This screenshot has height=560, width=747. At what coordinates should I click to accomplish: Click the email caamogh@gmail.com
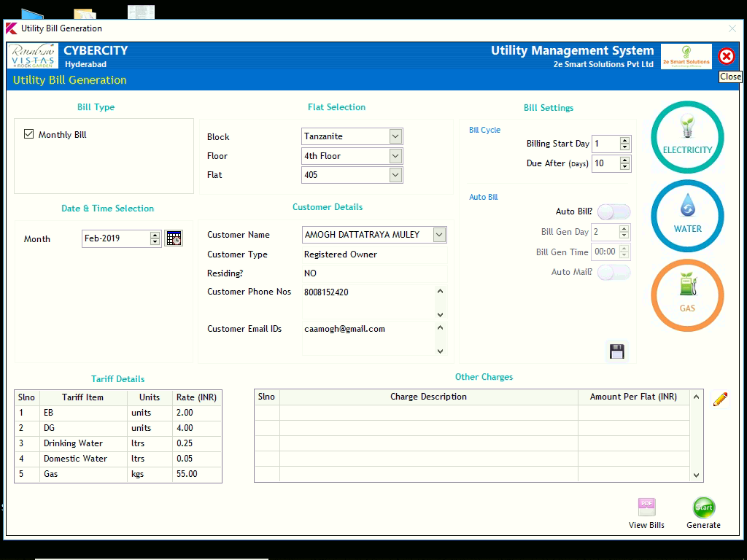click(344, 329)
